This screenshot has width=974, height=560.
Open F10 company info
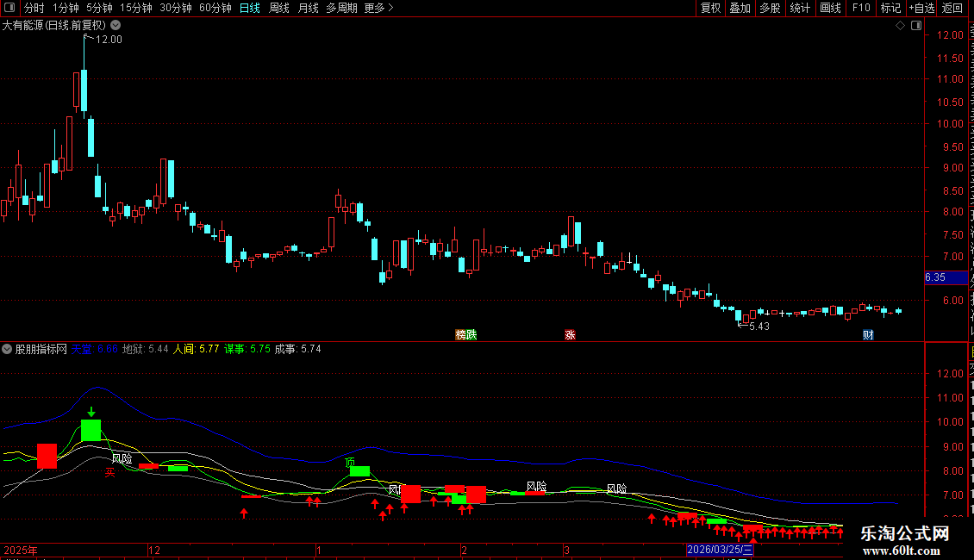[861, 8]
